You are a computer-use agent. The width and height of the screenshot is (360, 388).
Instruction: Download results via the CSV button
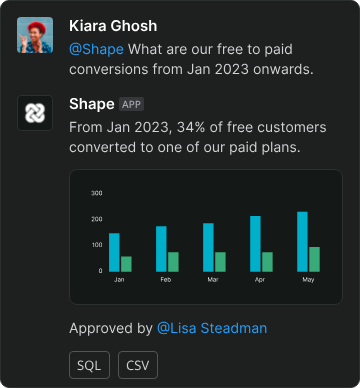pos(138,365)
